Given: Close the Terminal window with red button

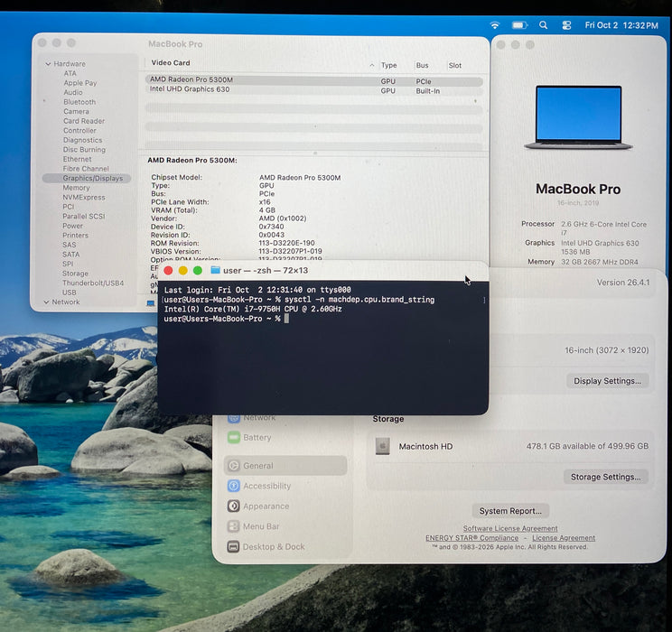Looking at the screenshot, I should 168,270.
